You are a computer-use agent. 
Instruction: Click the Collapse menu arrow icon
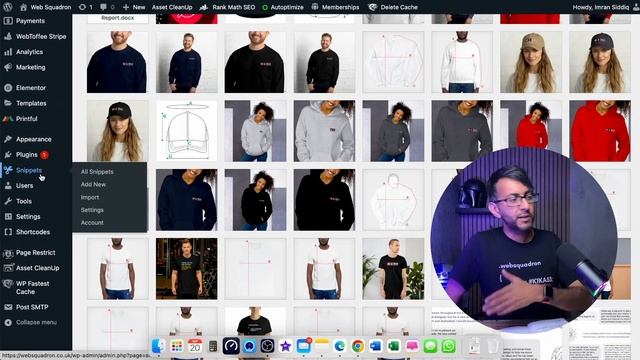tap(8, 322)
